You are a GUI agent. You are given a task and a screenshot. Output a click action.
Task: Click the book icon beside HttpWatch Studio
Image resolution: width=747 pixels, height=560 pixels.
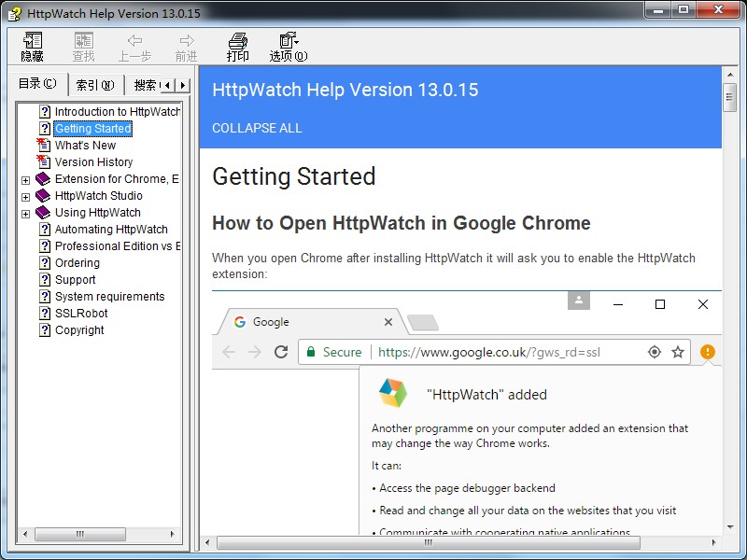click(x=43, y=195)
